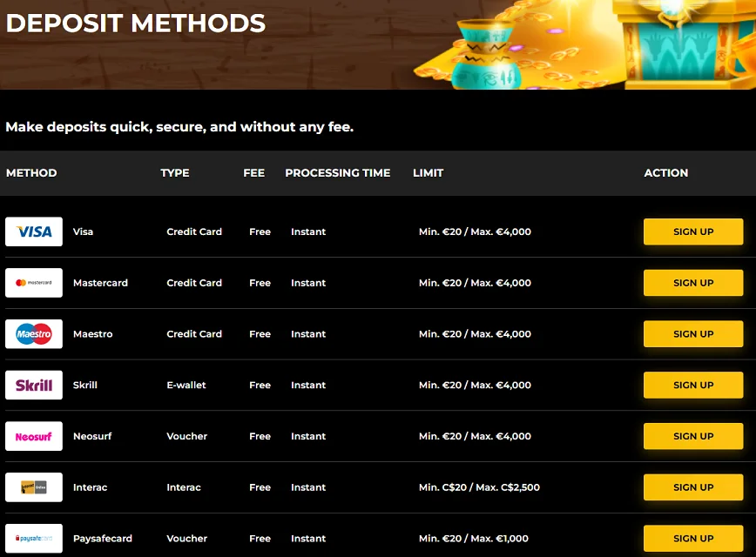
Task: Click Paysafecard's Instant processing time cell
Action: point(308,538)
